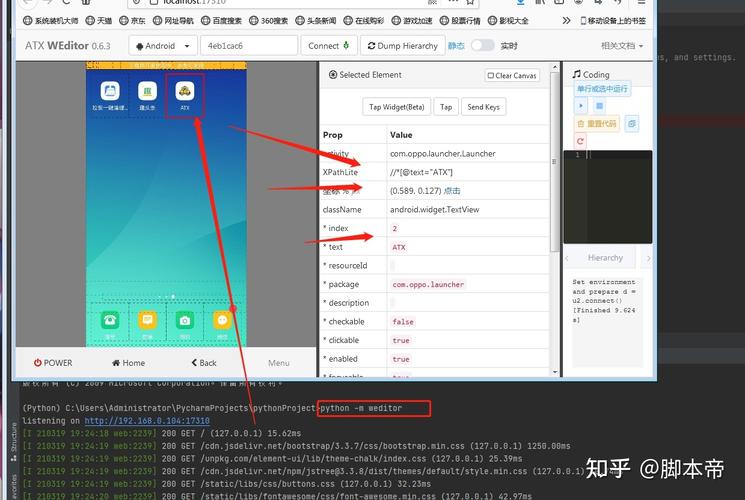Click the Tap button
This screenshot has width=745, height=500.
446,107
